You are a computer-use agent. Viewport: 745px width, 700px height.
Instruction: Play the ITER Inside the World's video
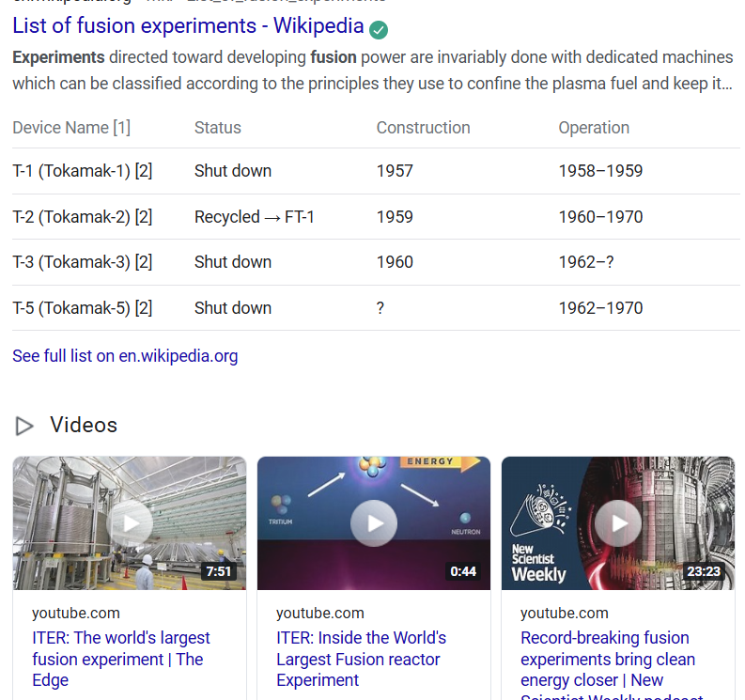tap(374, 523)
